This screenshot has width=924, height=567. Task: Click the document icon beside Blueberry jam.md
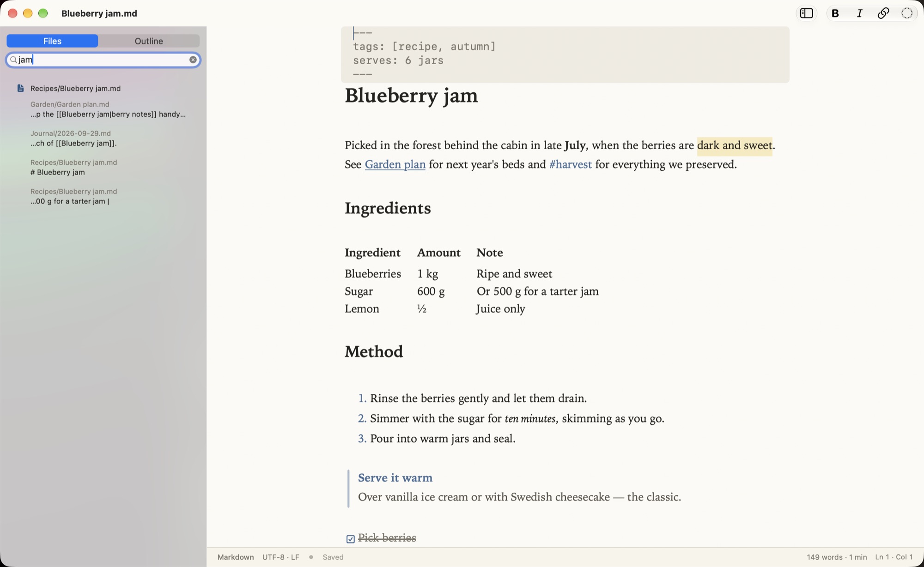click(x=20, y=88)
